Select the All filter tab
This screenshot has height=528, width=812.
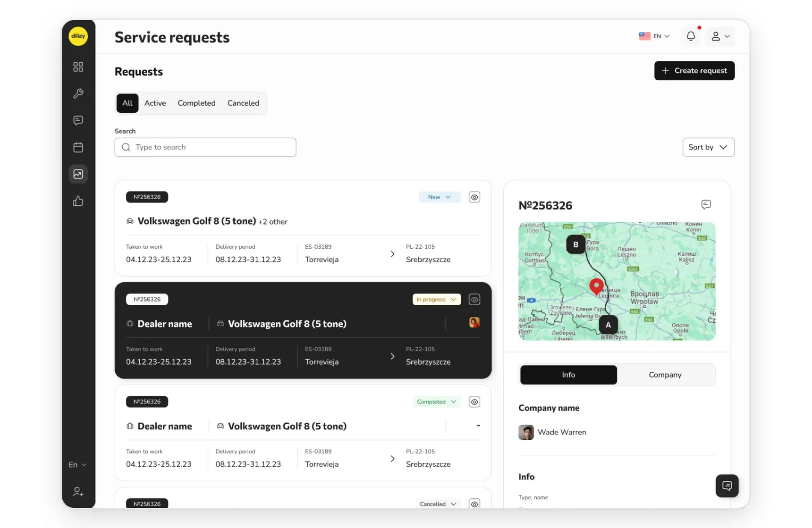(127, 103)
